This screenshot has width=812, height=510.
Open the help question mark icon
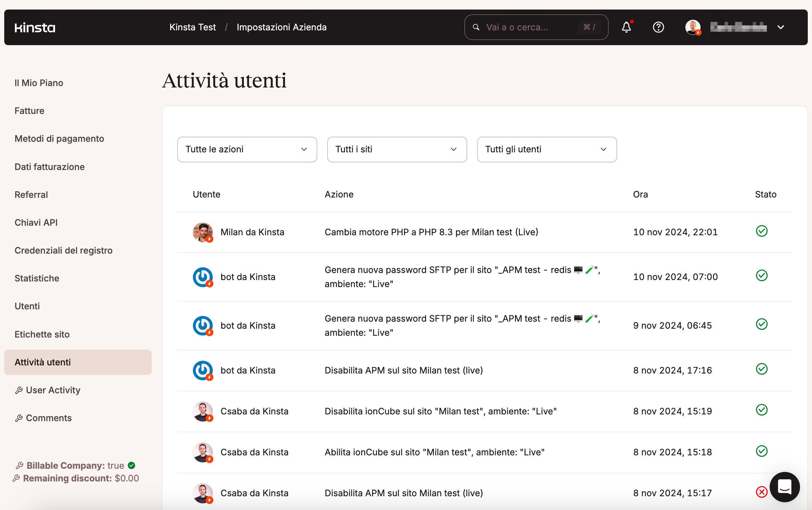[x=658, y=27]
